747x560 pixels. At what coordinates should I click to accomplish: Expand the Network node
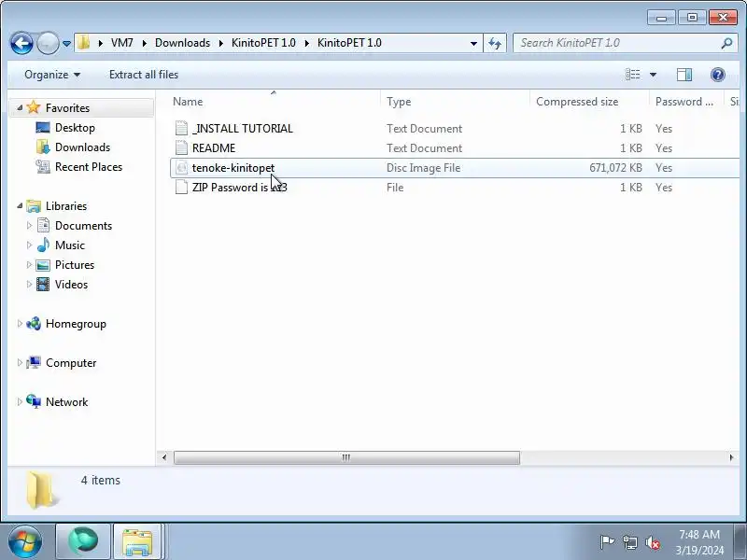tap(20, 401)
